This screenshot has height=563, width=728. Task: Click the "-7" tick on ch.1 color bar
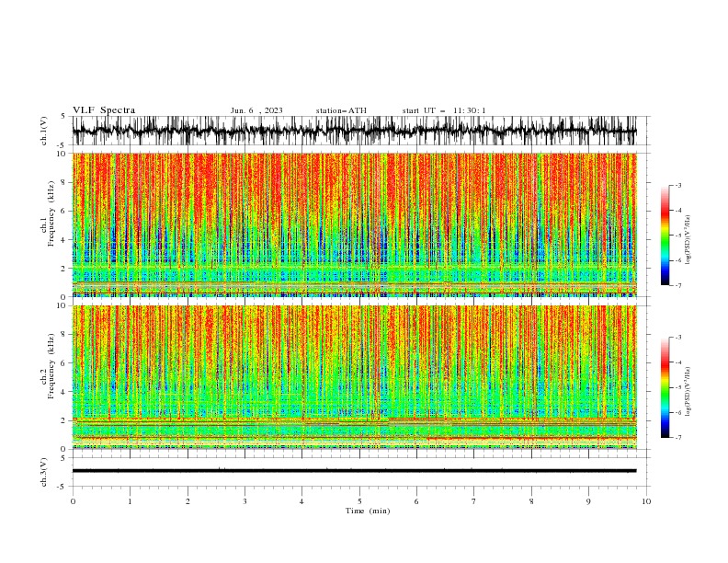click(678, 286)
